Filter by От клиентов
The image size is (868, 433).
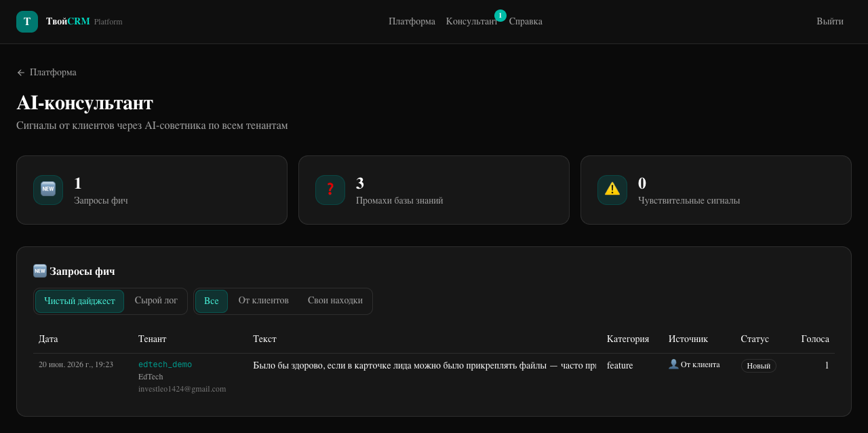pyautogui.click(x=264, y=301)
